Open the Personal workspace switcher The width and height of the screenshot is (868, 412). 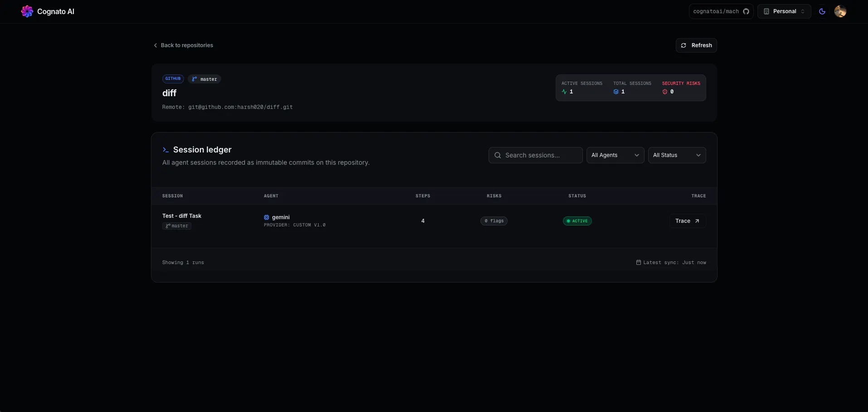[784, 11]
